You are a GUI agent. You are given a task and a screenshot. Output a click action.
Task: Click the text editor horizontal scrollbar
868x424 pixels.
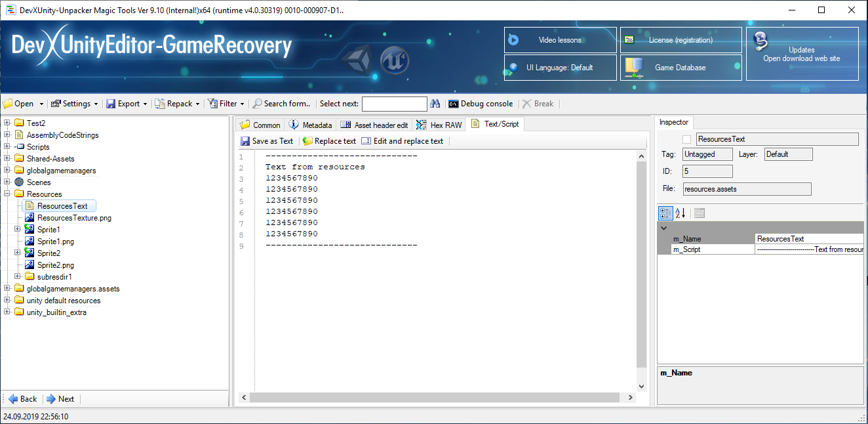pos(435,398)
